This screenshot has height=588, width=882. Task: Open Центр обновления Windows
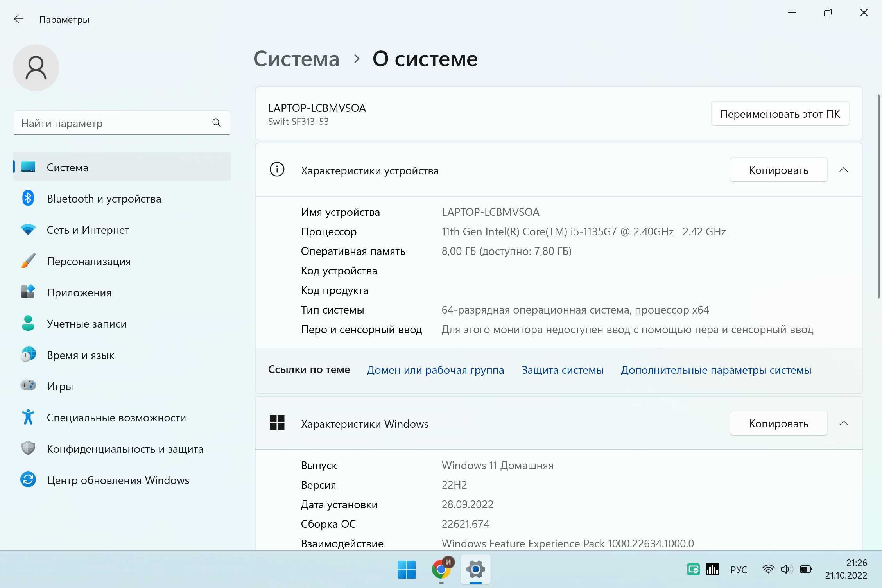click(122, 480)
